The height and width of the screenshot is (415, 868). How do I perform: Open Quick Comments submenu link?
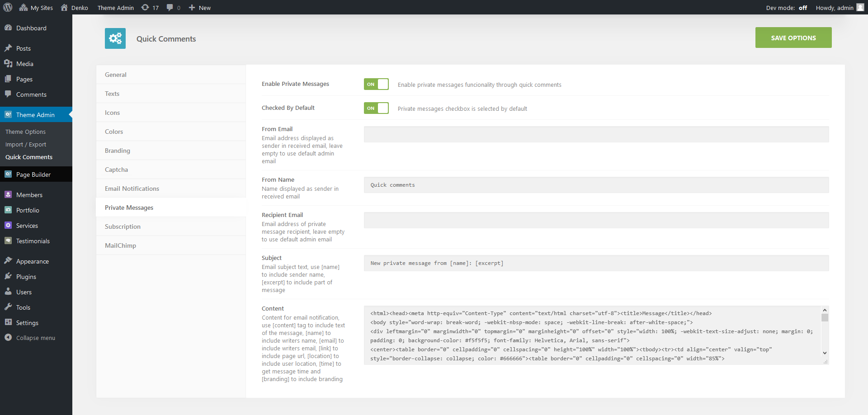[x=29, y=157]
